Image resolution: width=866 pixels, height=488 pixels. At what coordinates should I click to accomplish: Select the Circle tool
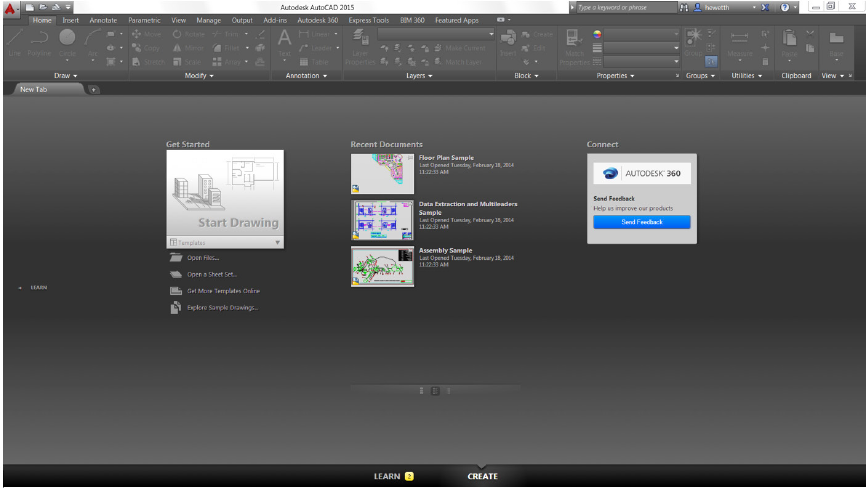67,43
